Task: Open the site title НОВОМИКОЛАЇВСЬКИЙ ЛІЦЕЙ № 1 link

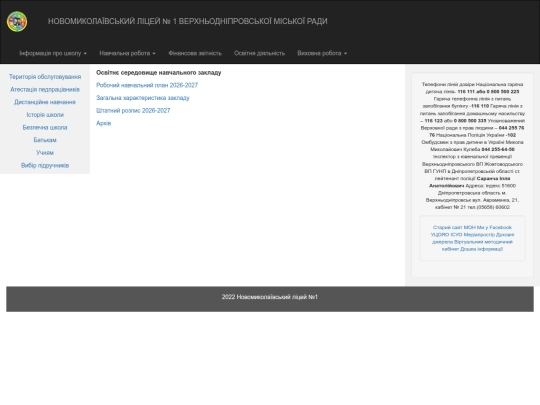Action: tap(187, 21)
